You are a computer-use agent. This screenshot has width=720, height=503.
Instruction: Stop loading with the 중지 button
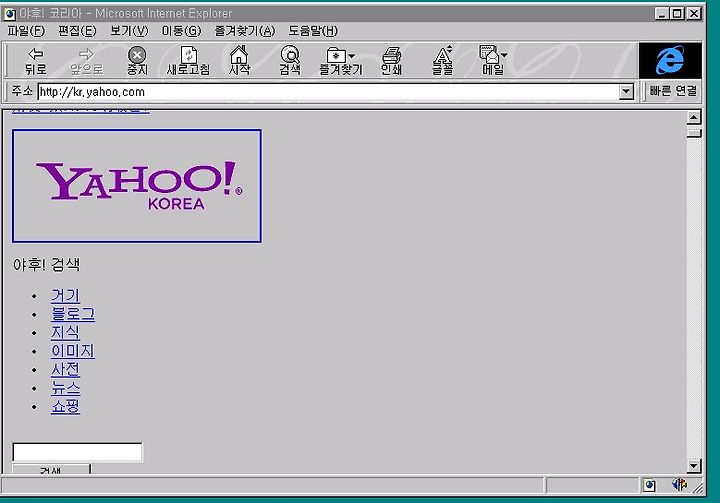(x=137, y=61)
